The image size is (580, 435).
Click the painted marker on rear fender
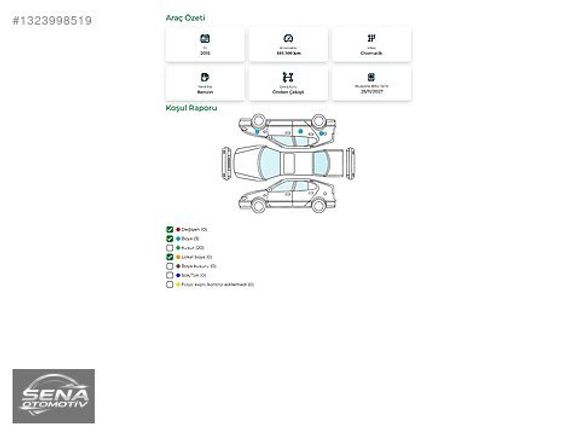click(321, 133)
